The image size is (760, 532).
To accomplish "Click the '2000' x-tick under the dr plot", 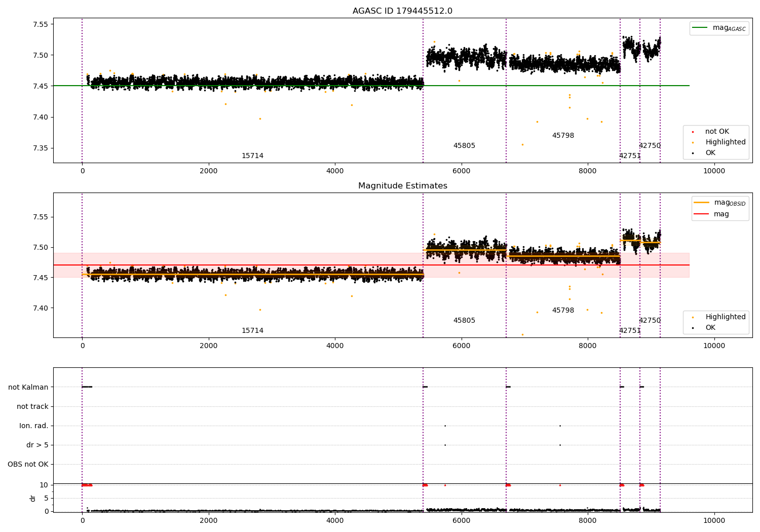I will click(x=209, y=520).
